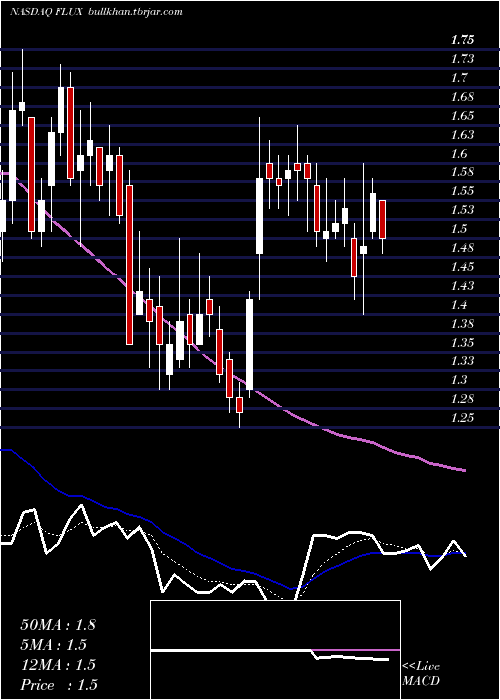Click the Price : 1.5 readout
This screenshot has height=700, width=500.
click(59, 685)
